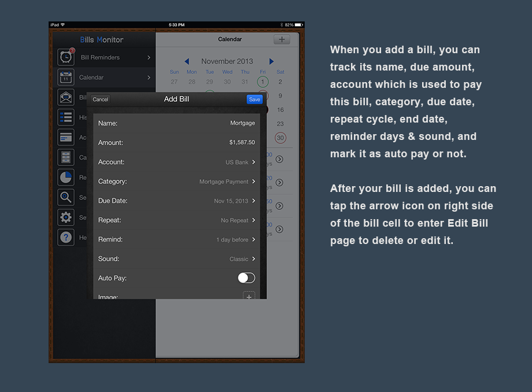
Task: Go to next month with the right arrow
Action: point(271,61)
